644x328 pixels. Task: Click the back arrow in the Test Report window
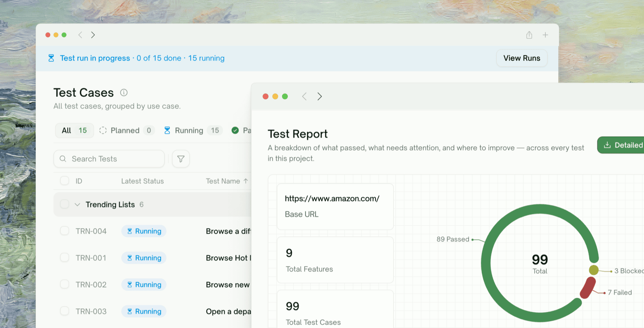coord(304,96)
